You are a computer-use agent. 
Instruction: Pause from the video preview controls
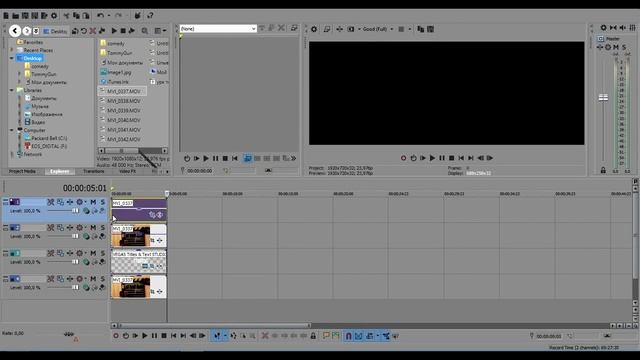(x=442, y=158)
